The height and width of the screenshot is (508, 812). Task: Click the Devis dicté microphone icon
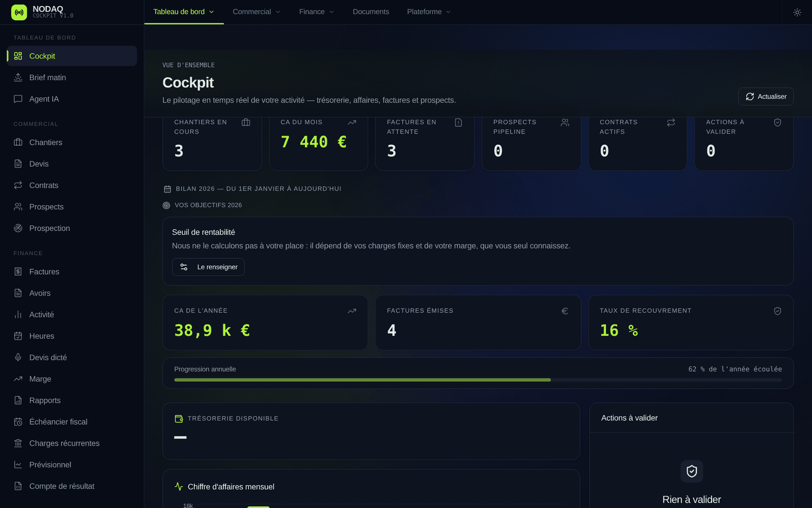coord(18,358)
